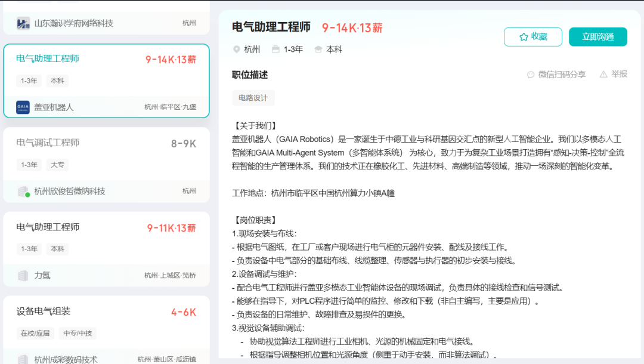This screenshot has width=644, height=364.
Task: Click the location pin icon beside 杭州
Action: pos(236,50)
